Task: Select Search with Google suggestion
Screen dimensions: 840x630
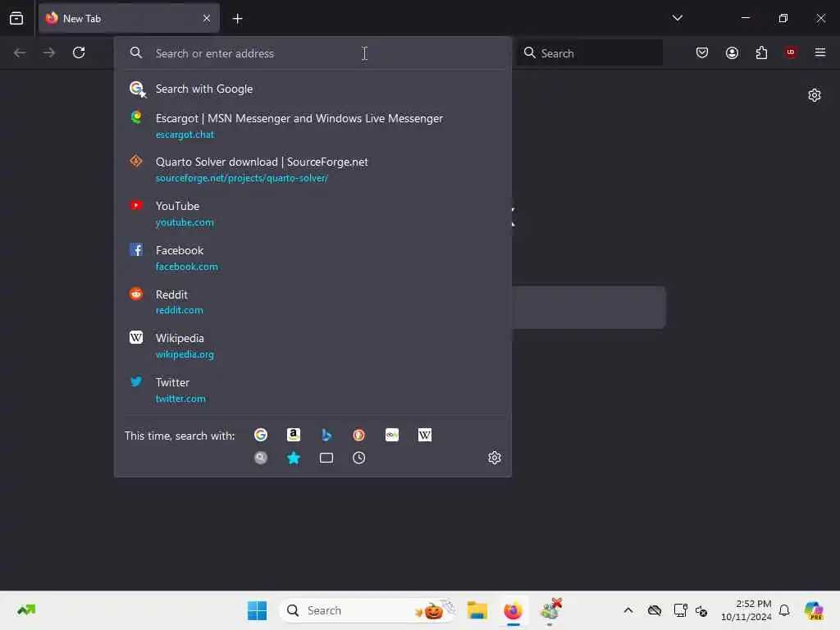Action: [313, 89]
